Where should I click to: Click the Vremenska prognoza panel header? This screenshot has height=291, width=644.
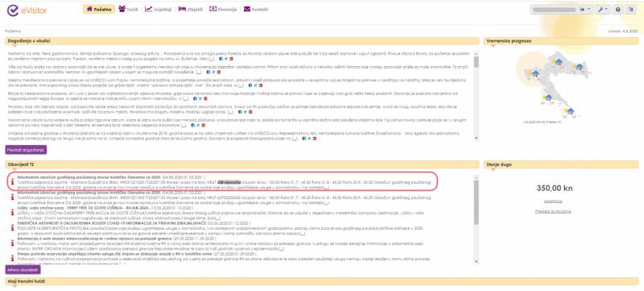[561, 41]
